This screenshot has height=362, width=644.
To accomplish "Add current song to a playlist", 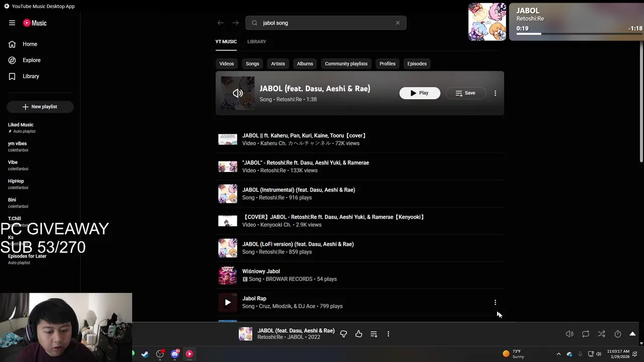I will pyautogui.click(x=374, y=334).
